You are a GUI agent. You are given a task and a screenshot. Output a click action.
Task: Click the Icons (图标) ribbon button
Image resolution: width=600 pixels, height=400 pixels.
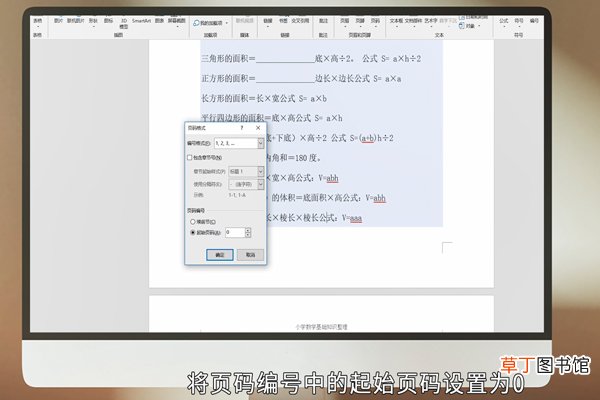[108, 22]
